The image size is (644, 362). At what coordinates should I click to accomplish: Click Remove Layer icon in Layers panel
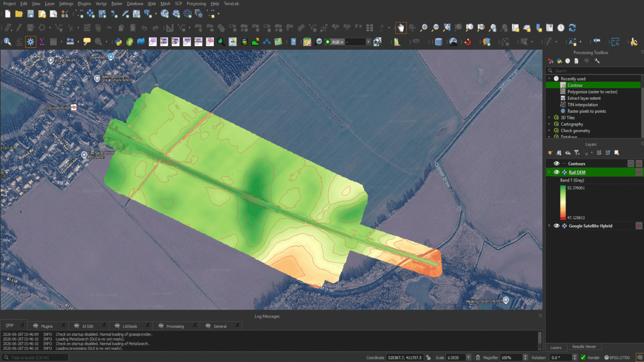pyautogui.click(x=617, y=153)
